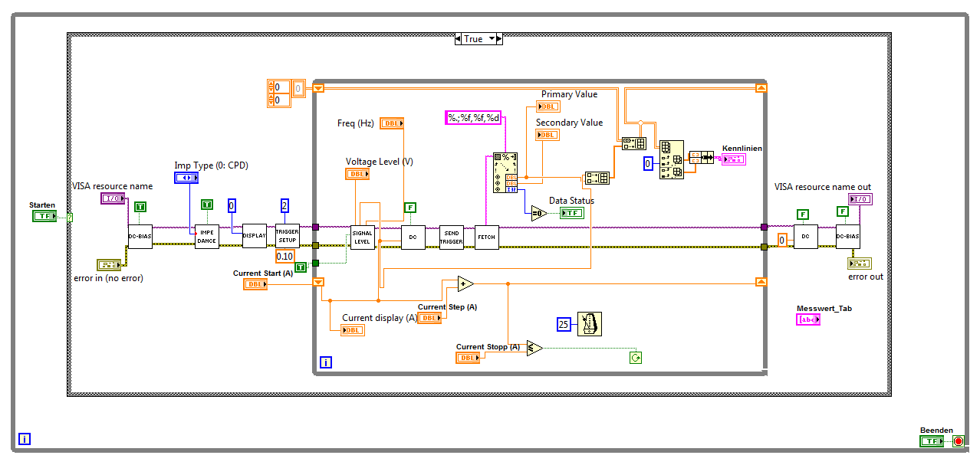The width and height of the screenshot is (980, 465).
Task: Click the Starten boolean terminal
Action: (x=44, y=216)
